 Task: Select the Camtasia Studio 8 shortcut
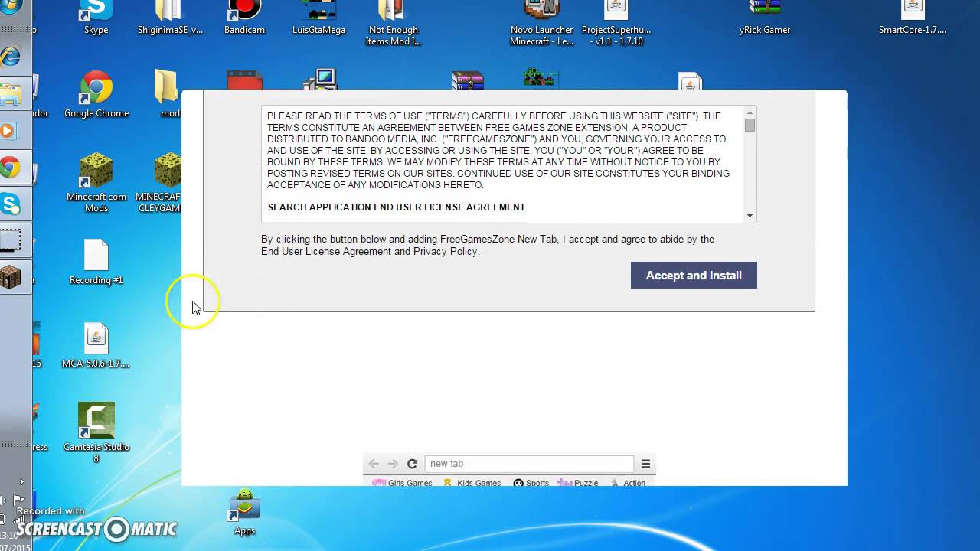coord(96,432)
